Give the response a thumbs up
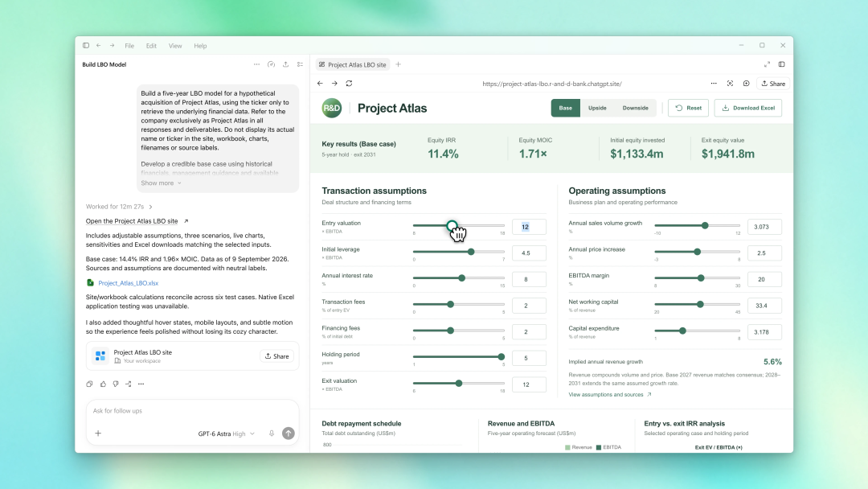Screen dimensions: 868x489 (x=103, y=384)
